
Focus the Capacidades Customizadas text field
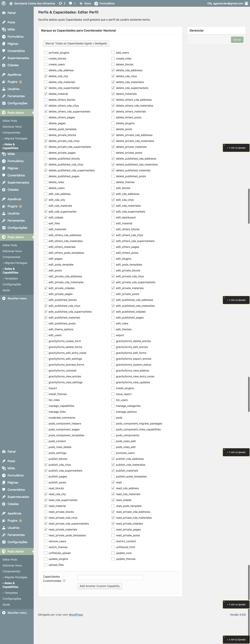click(110, 577)
